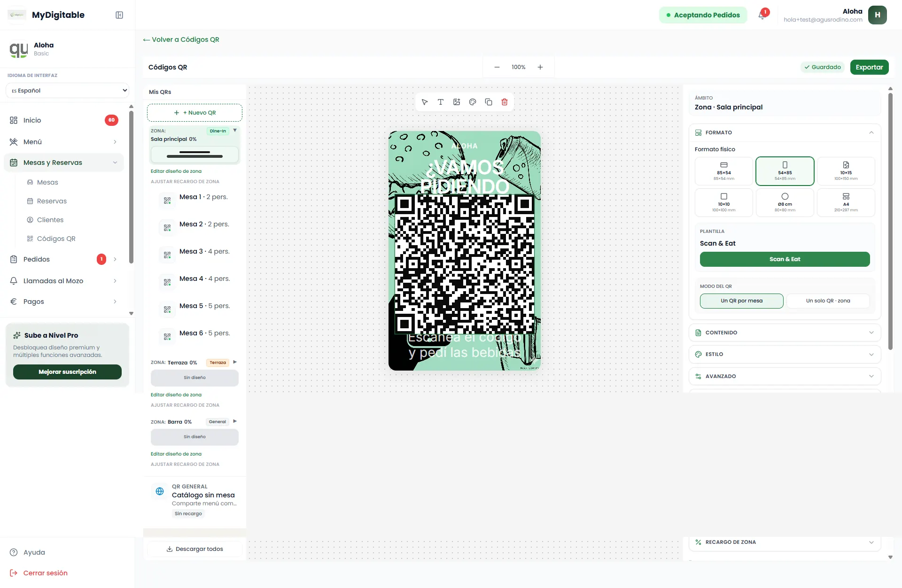Open Pedidos in the sidebar
902x588 pixels.
coord(64,259)
